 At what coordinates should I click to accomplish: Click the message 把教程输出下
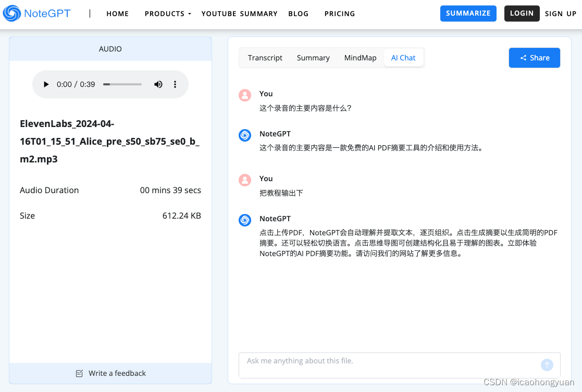[281, 193]
